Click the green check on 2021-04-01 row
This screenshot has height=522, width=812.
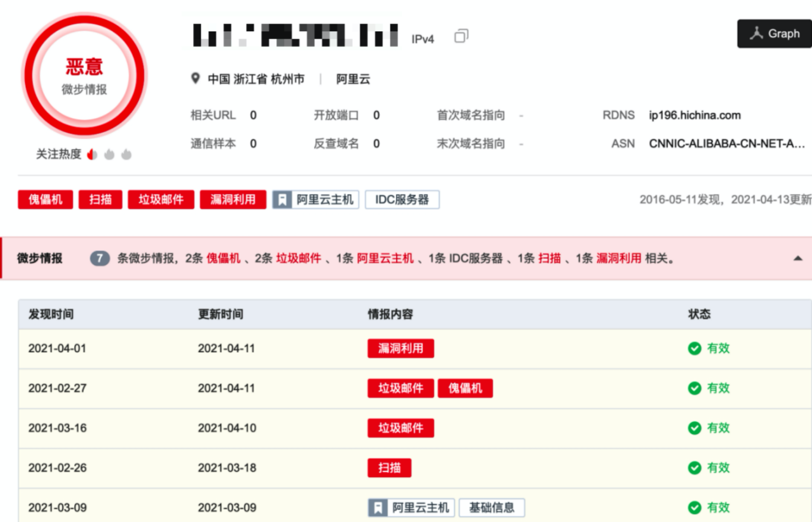(694, 349)
